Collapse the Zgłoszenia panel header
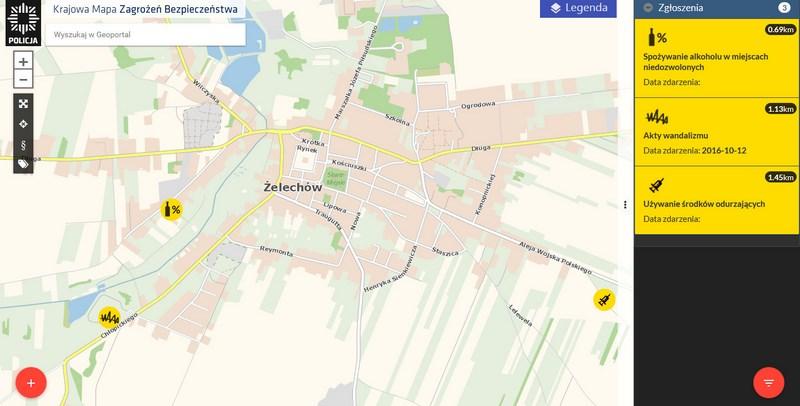This screenshot has height=406, width=800. [648, 8]
